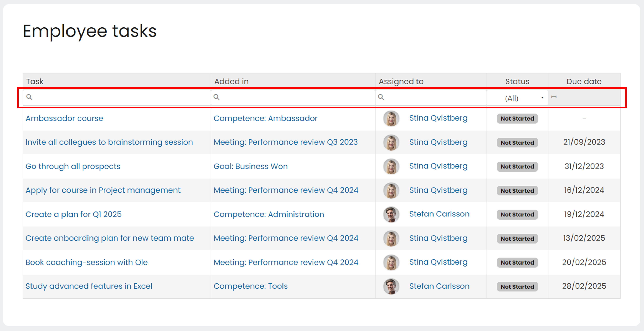
Task: Click the Added in filter search icon
Action: point(217,97)
